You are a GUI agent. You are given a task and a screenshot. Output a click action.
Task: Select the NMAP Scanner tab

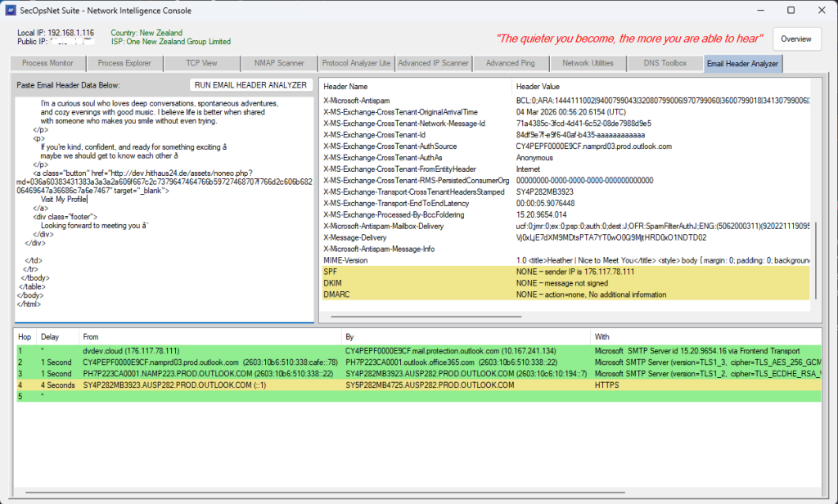tap(278, 63)
